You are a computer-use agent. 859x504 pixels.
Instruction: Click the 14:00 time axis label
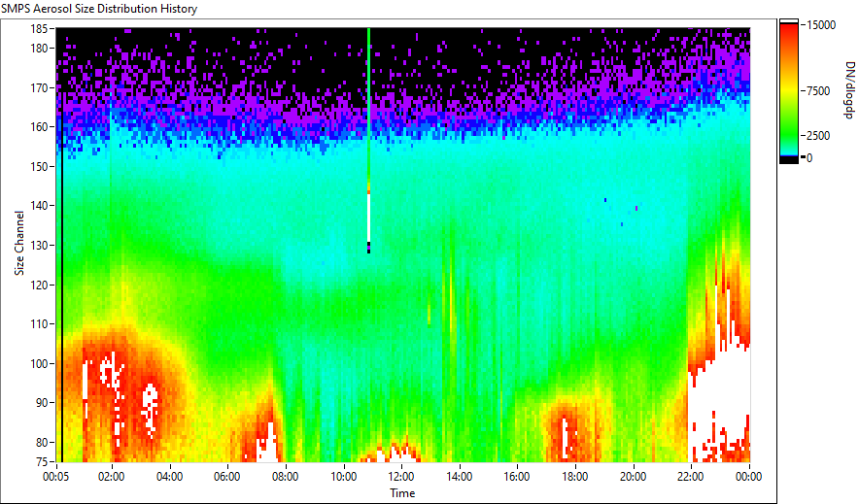coord(459,477)
